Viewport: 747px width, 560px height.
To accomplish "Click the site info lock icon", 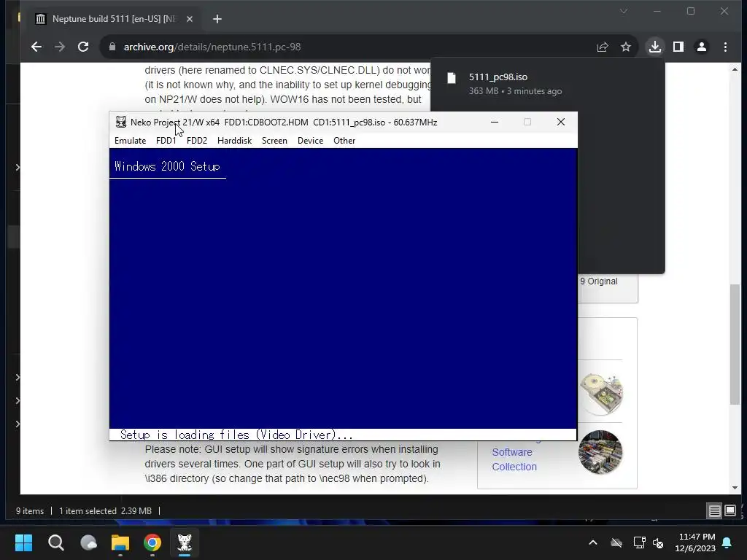I will click(x=112, y=47).
